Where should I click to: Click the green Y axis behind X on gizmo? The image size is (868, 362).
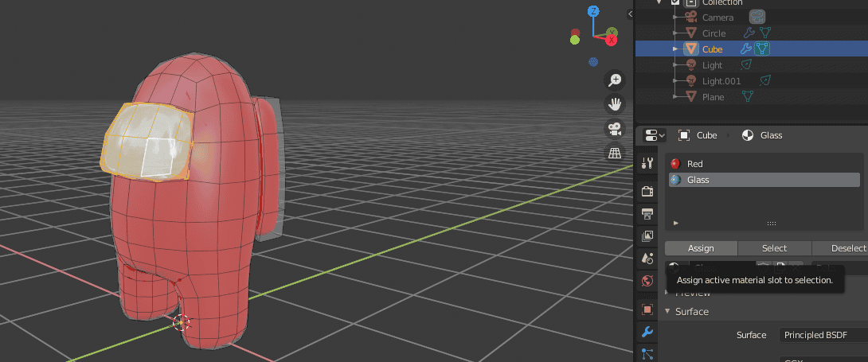coord(612,32)
